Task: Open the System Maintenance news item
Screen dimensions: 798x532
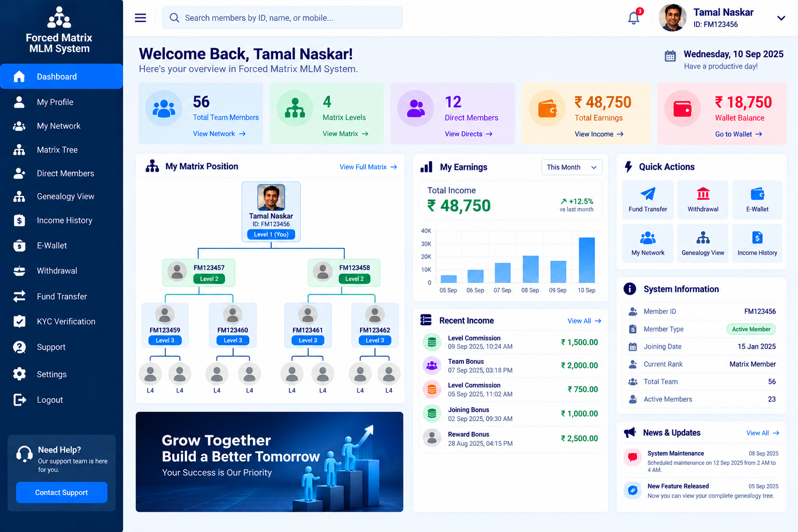Action: (x=701, y=461)
